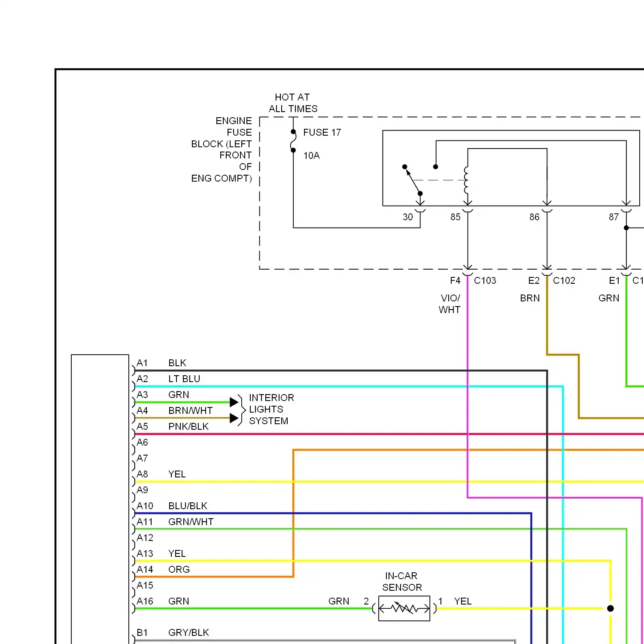Click pin label A15

145,585
